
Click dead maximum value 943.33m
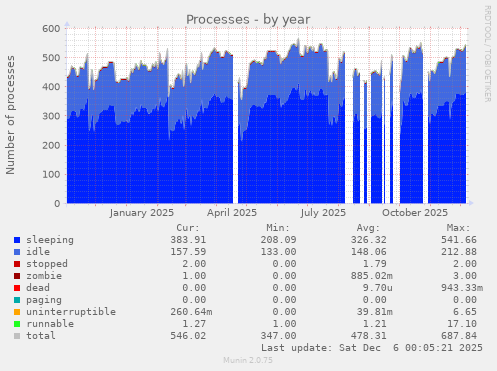(x=462, y=288)
